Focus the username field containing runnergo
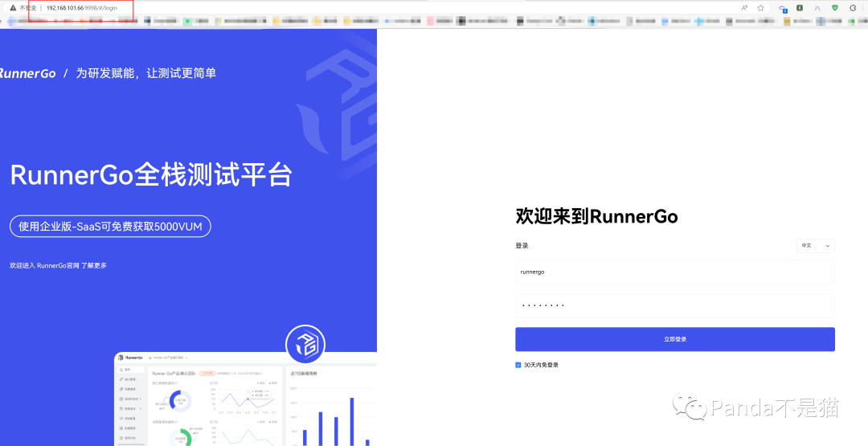Image resolution: width=868 pixels, height=446 pixels. [x=675, y=272]
